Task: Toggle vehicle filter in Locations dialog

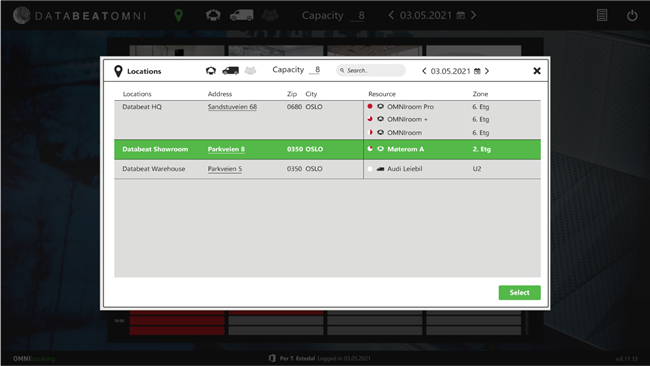Action: (230, 71)
